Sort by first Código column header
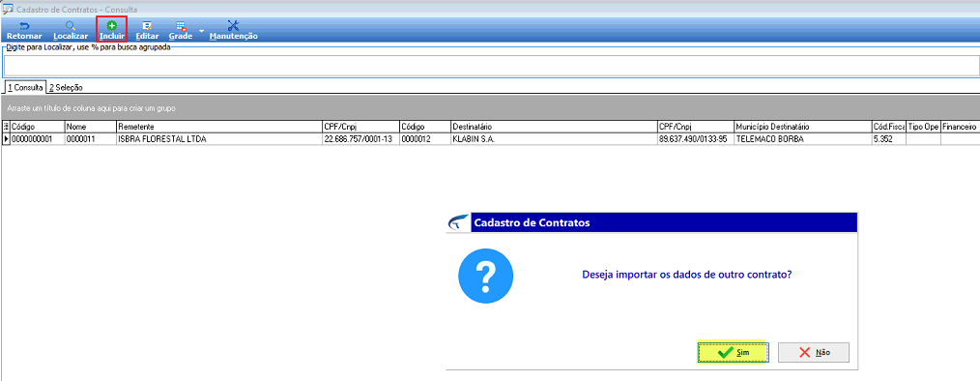Screen dimensions: 980x381 (x=37, y=127)
